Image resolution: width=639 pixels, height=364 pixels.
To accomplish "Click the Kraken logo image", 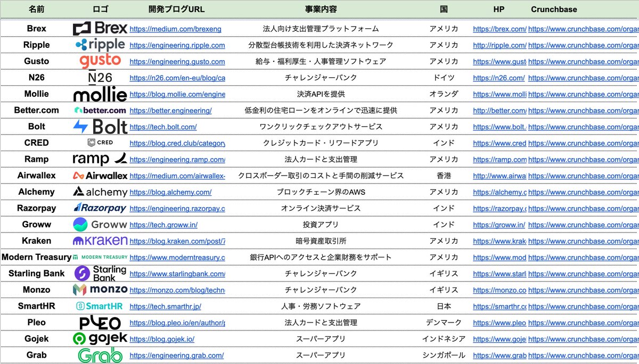I will (100, 241).
